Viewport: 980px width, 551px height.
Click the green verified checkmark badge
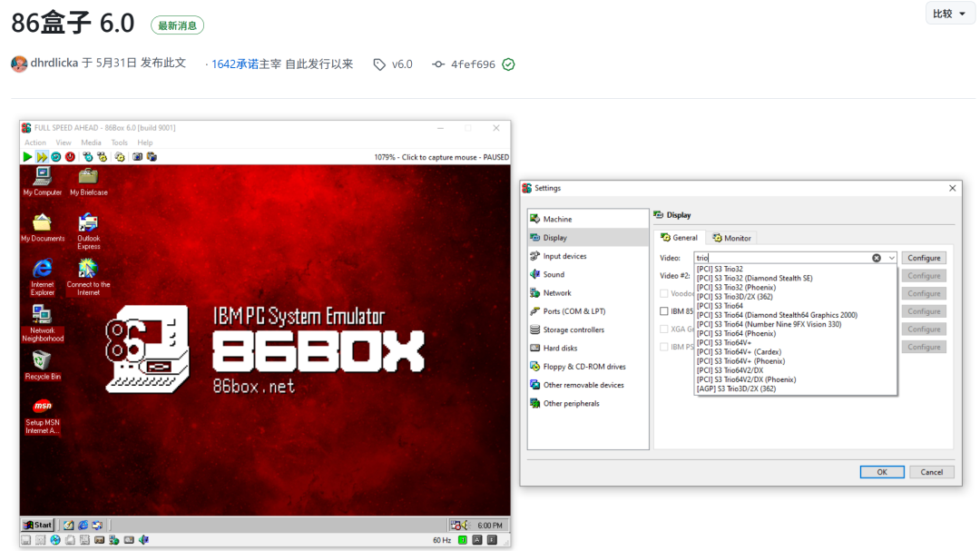click(509, 64)
